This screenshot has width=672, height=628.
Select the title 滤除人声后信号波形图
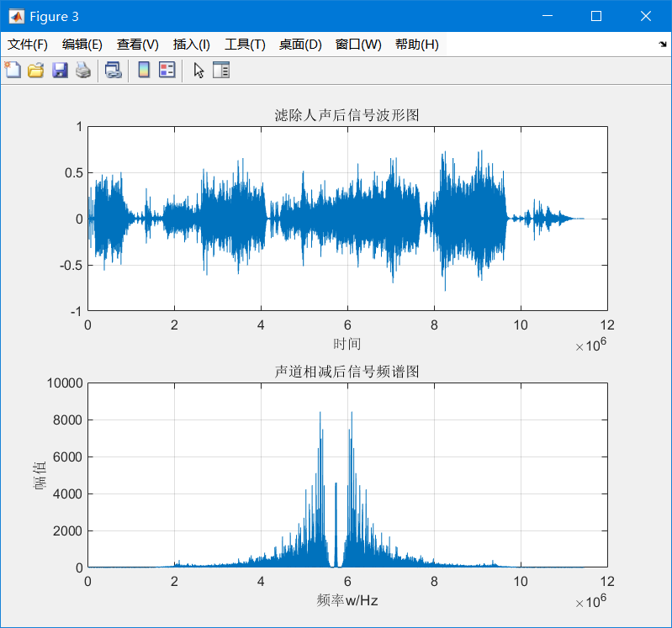point(347,115)
